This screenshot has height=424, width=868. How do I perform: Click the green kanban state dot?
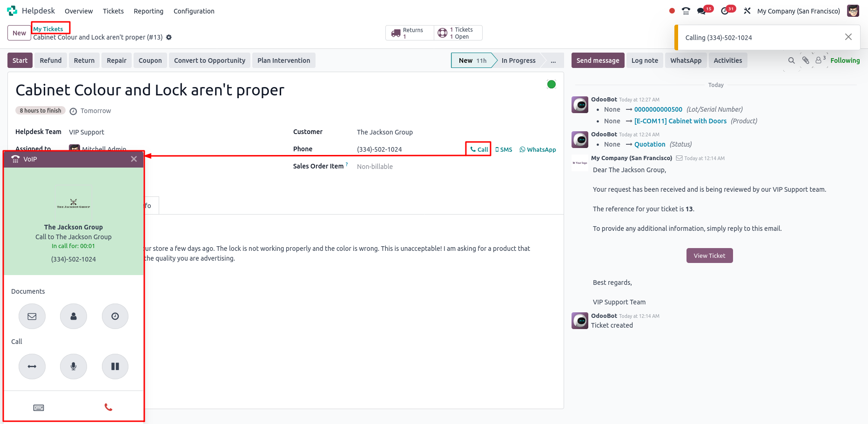[551, 84]
